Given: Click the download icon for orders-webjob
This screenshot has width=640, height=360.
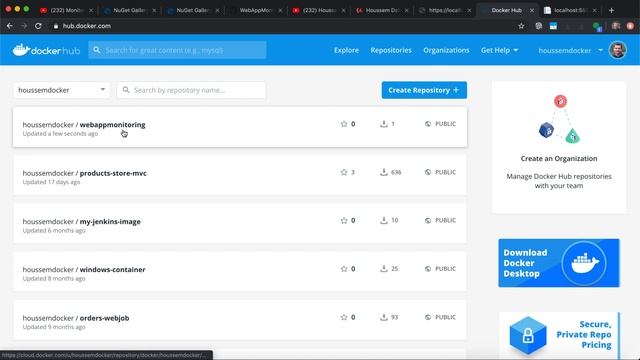Looking at the screenshot, I should [384, 317].
